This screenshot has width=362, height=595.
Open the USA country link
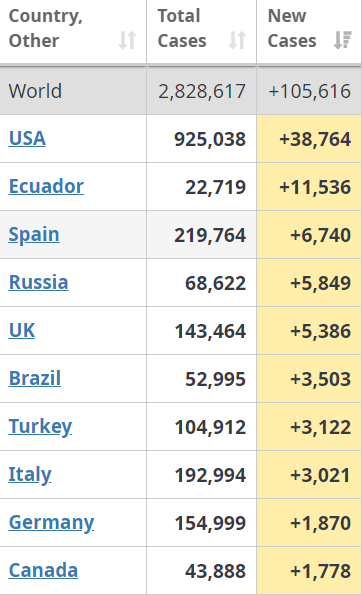coord(27,138)
